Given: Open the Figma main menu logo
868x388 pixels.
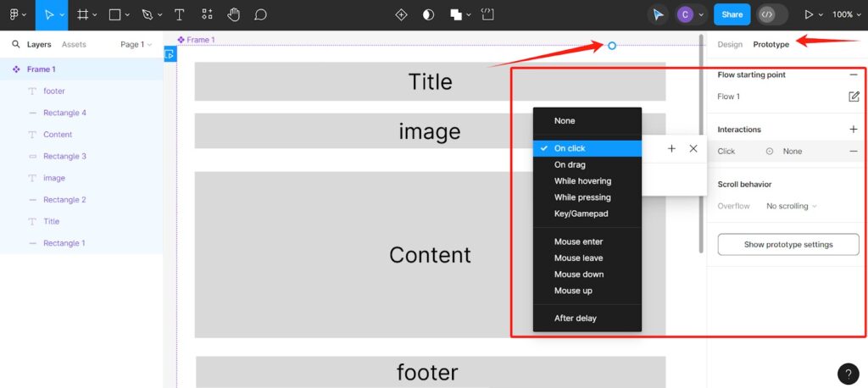Looking at the screenshot, I should point(14,15).
